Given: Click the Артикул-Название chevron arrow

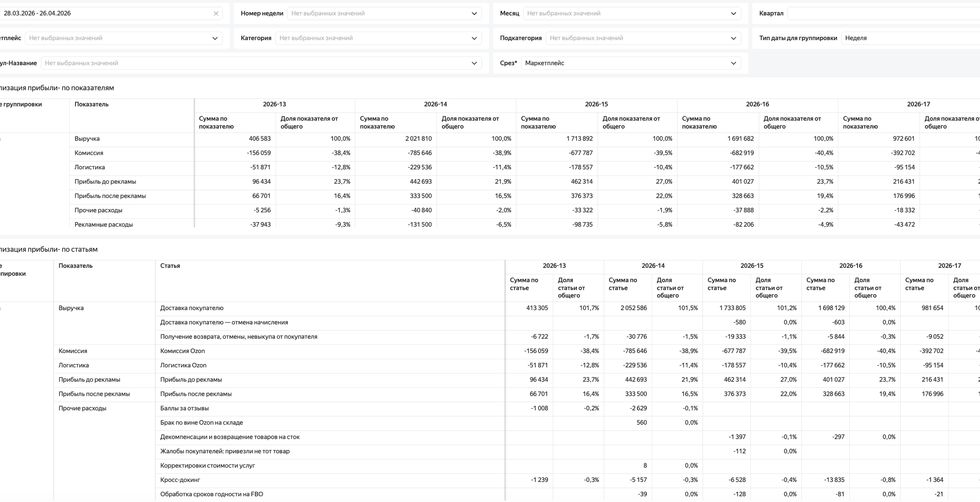Looking at the screenshot, I should coord(474,63).
